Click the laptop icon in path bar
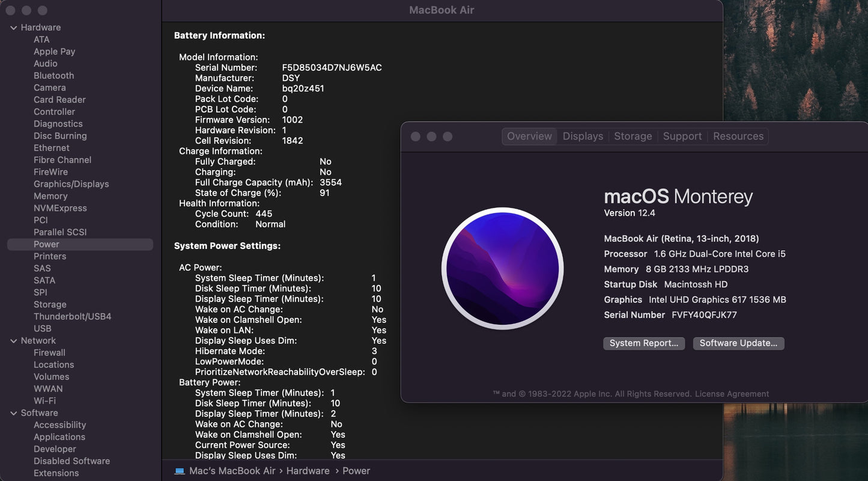Screen dimensions: 868x481 [x=180, y=471]
